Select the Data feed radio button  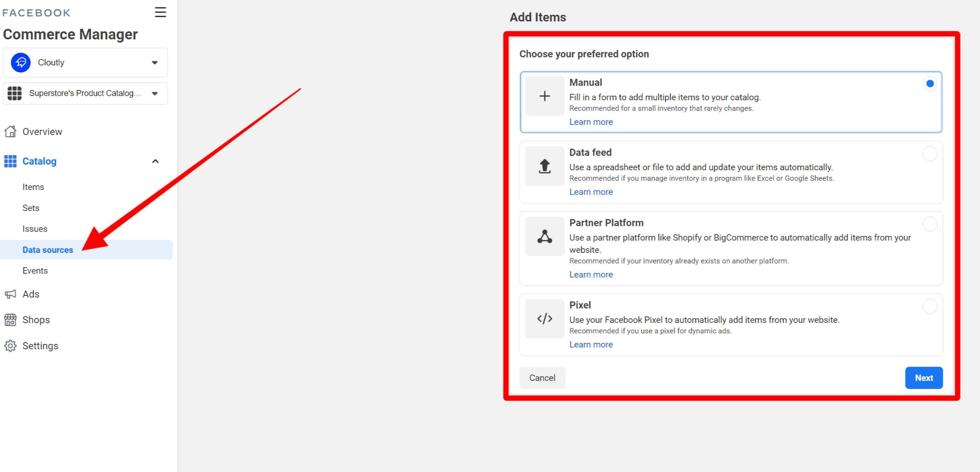pyautogui.click(x=929, y=154)
